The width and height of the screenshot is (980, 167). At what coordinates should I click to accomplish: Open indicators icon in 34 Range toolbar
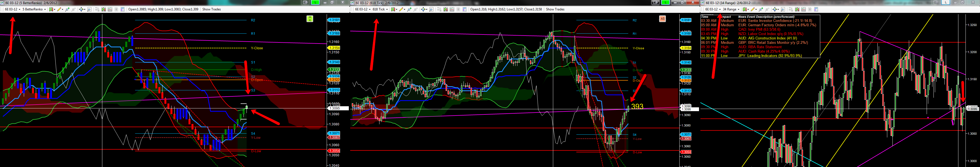(x=804, y=9)
